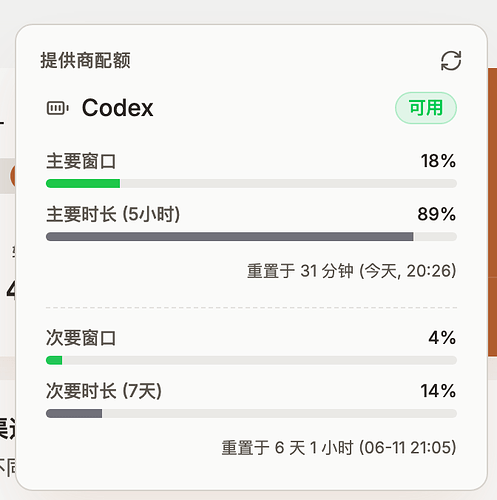497x500 pixels.
Task: Click the 主要窗口 label
Action: (81, 161)
